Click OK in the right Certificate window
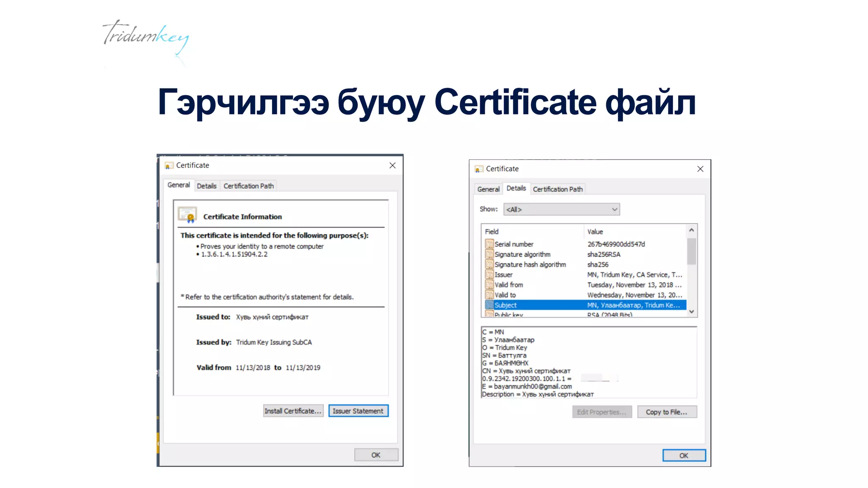The width and height of the screenshot is (868, 488). 684,455
